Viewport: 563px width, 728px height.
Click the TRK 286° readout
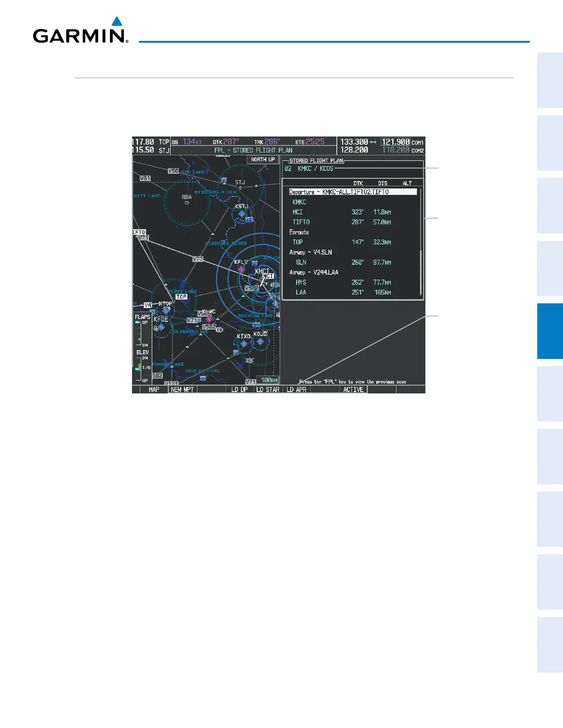point(267,142)
